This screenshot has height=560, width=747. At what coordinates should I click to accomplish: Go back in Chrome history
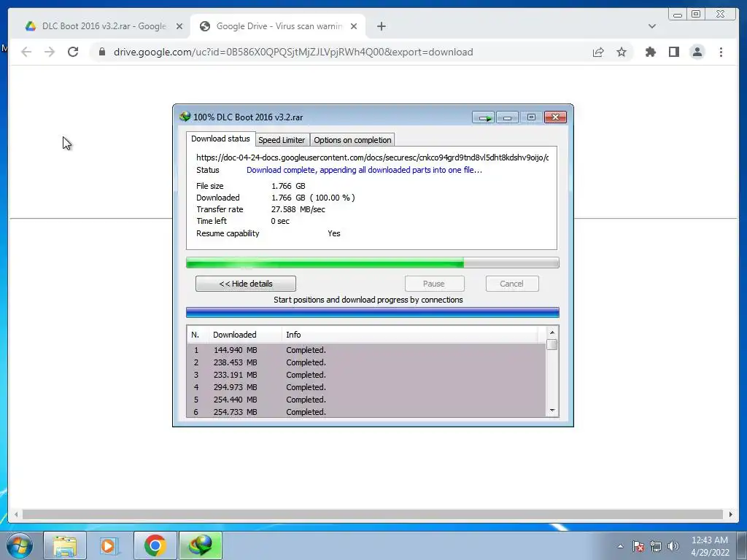point(26,52)
